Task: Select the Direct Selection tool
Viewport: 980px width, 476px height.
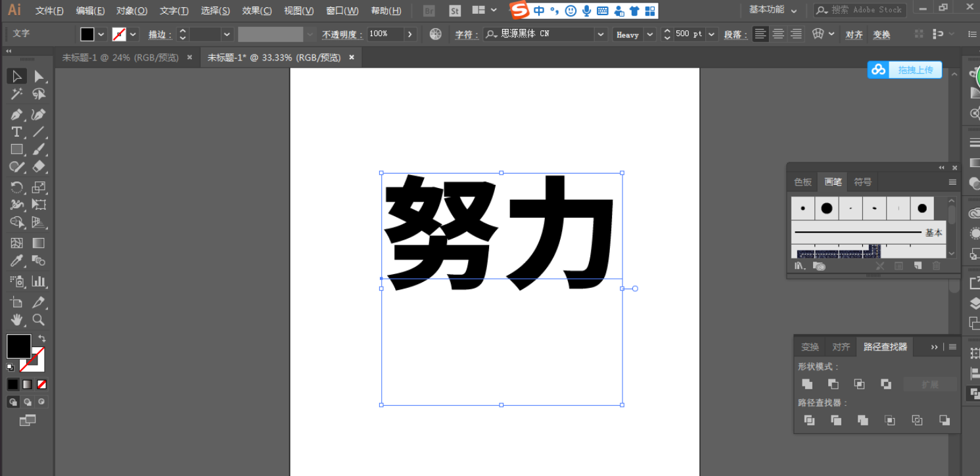Action: 39,77
